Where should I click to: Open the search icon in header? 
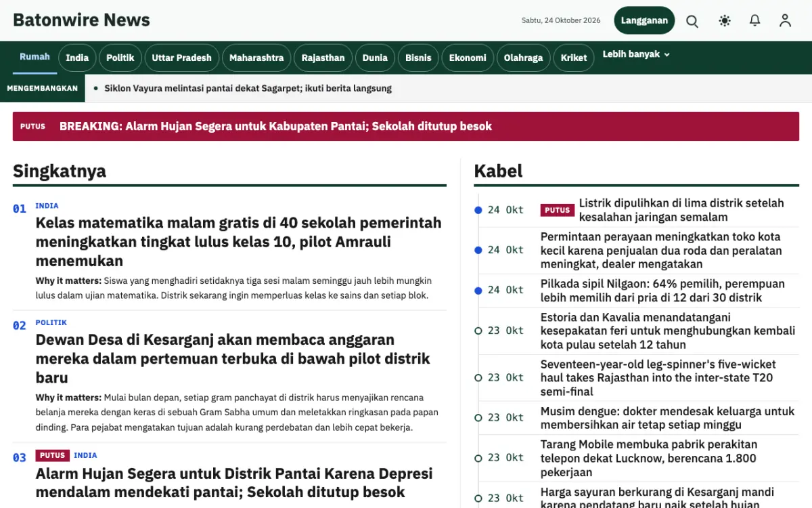(x=692, y=21)
